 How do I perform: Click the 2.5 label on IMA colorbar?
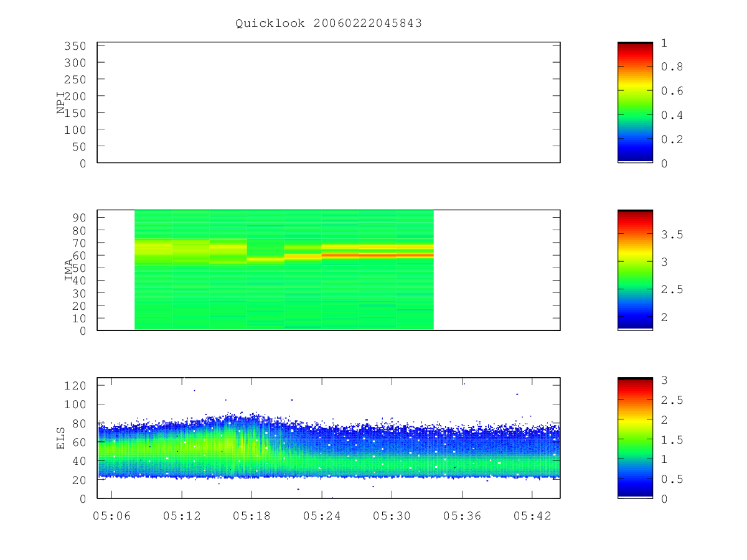pos(672,290)
